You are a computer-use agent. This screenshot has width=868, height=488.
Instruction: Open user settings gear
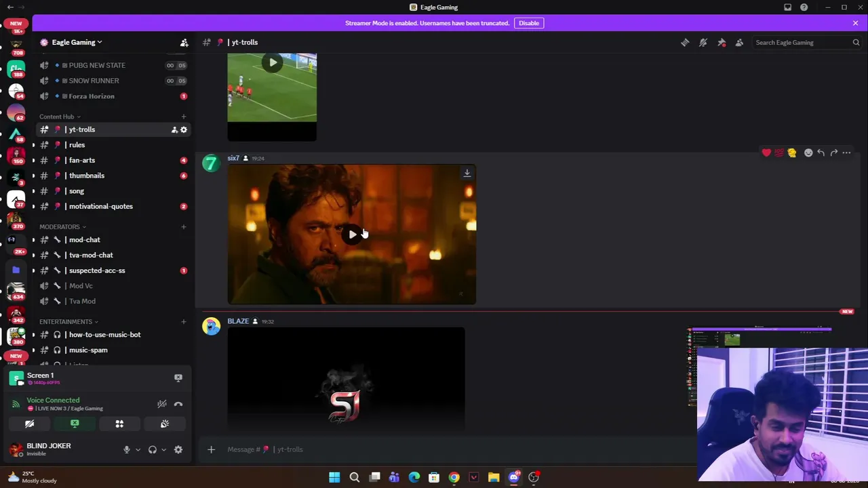pos(178,449)
